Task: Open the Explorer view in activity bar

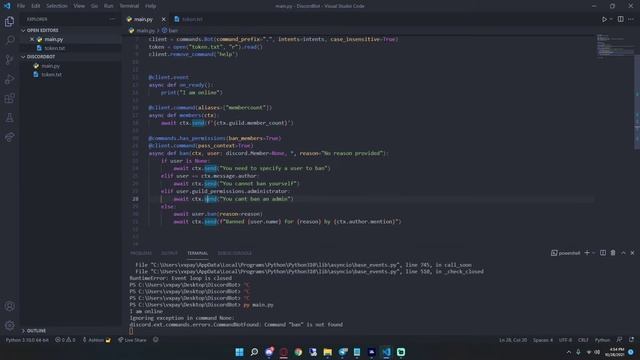Action: click(x=9, y=21)
